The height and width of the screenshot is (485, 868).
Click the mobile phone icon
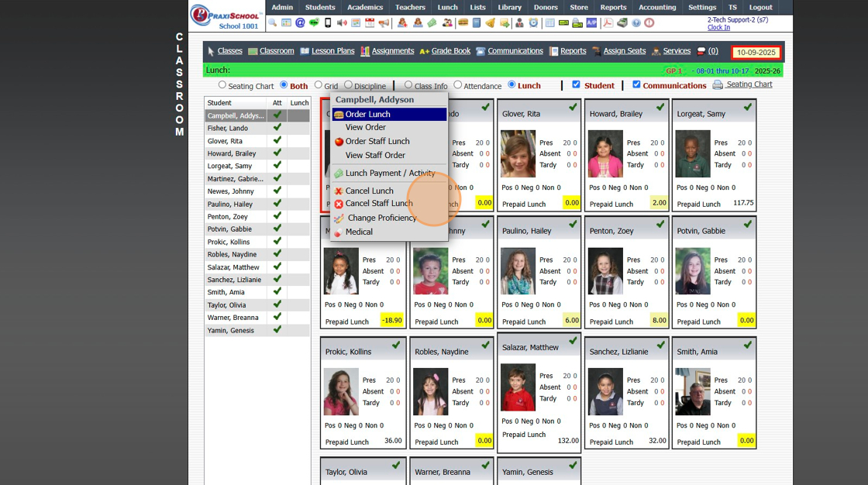click(328, 22)
